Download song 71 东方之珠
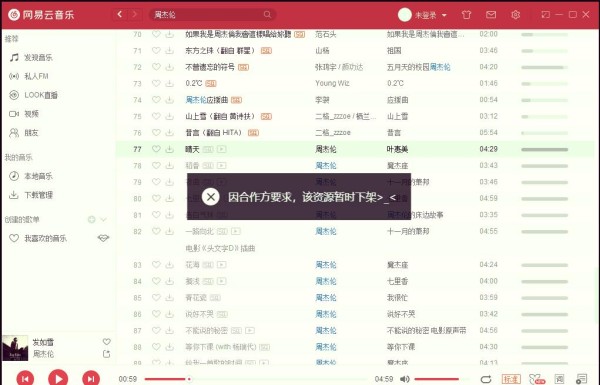 (170, 51)
